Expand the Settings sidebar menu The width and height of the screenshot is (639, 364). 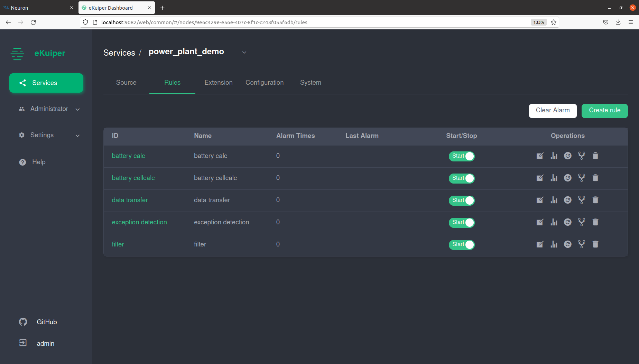pos(49,135)
